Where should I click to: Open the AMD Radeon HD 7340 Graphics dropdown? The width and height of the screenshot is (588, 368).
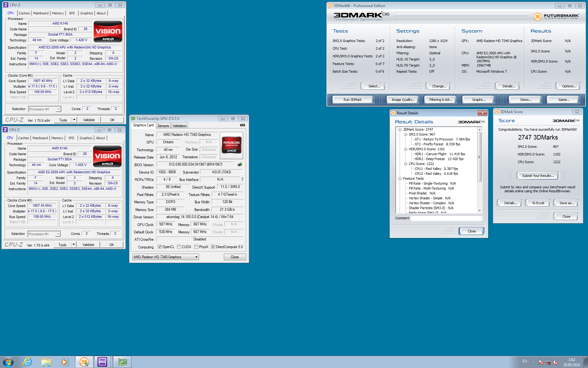click(x=165, y=257)
